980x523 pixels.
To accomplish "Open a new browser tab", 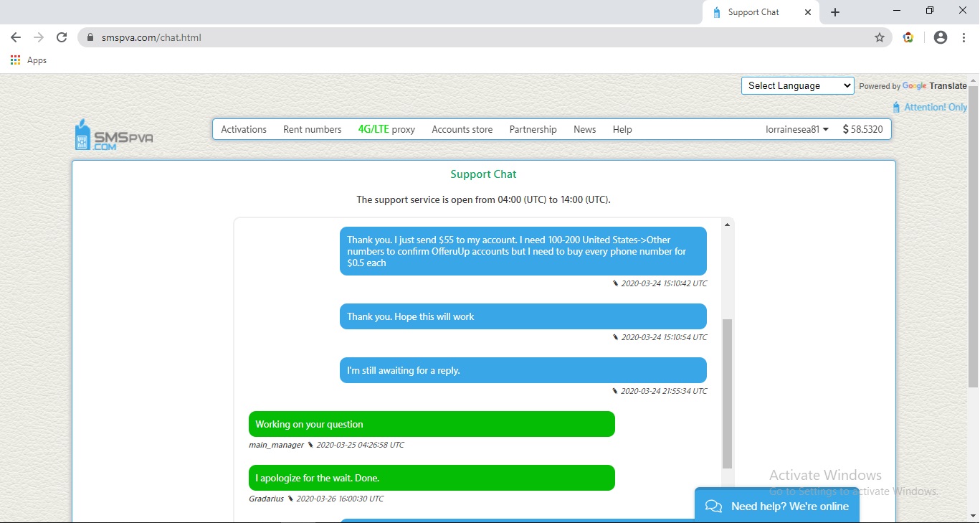I will (835, 12).
